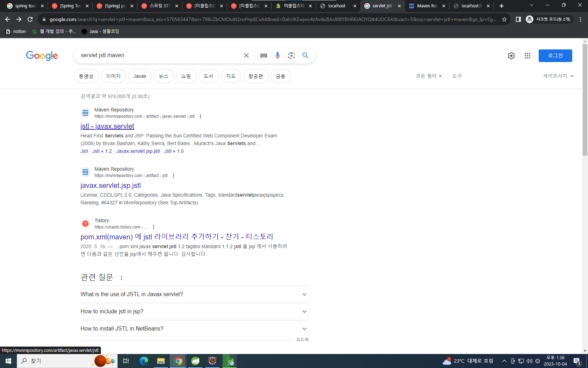588x368 pixels.
Task: Open the 'javax.servlet.jsp.jstl' result link
Action: (x=111, y=185)
